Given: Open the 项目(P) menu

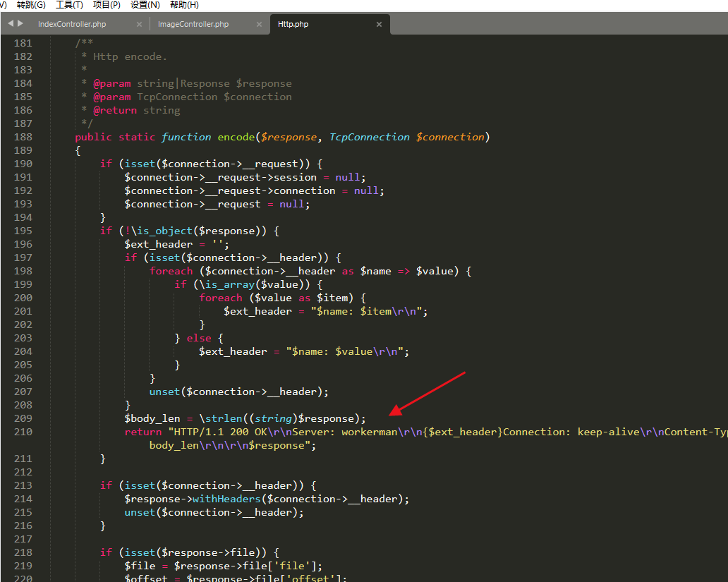Looking at the screenshot, I should (107, 5).
